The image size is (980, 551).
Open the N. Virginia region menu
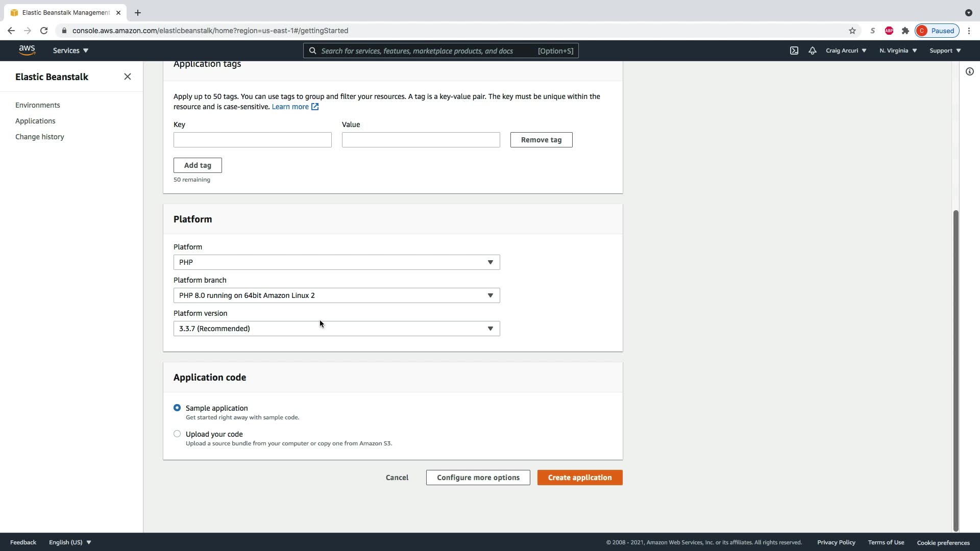[898, 51]
